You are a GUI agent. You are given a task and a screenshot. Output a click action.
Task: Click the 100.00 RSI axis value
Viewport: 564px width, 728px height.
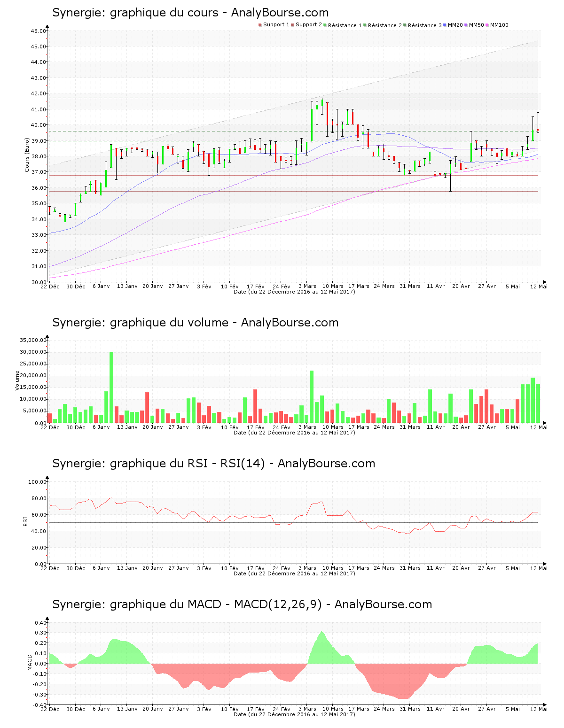point(37,482)
